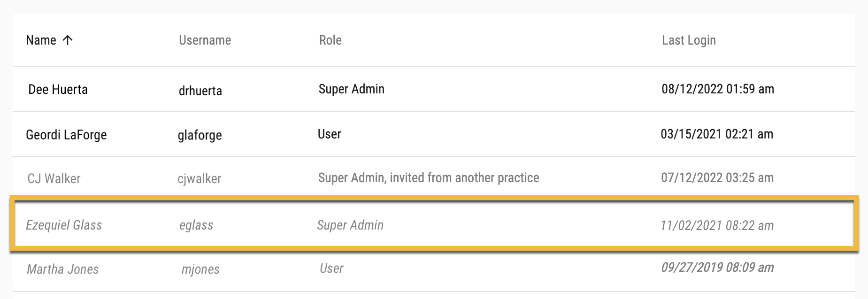Sort by the Username column header
This screenshot has height=299, width=868.
click(x=205, y=40)
